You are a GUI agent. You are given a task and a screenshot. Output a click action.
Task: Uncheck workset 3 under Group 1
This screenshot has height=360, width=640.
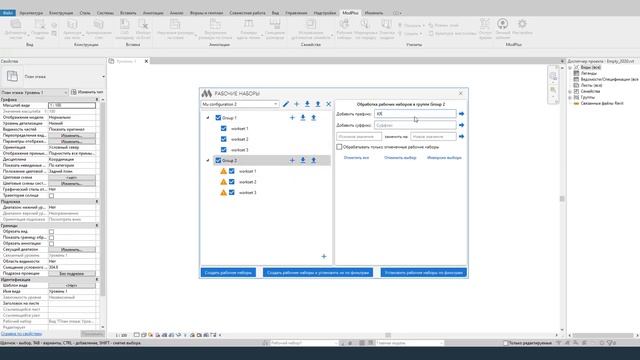(x=223, y=149)
